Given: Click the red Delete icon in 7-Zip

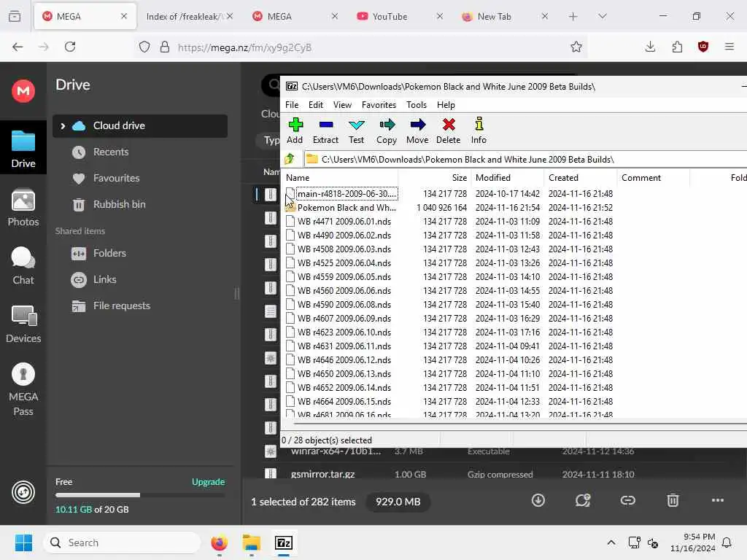Looking at the screenshot, I should coord(449,131).
